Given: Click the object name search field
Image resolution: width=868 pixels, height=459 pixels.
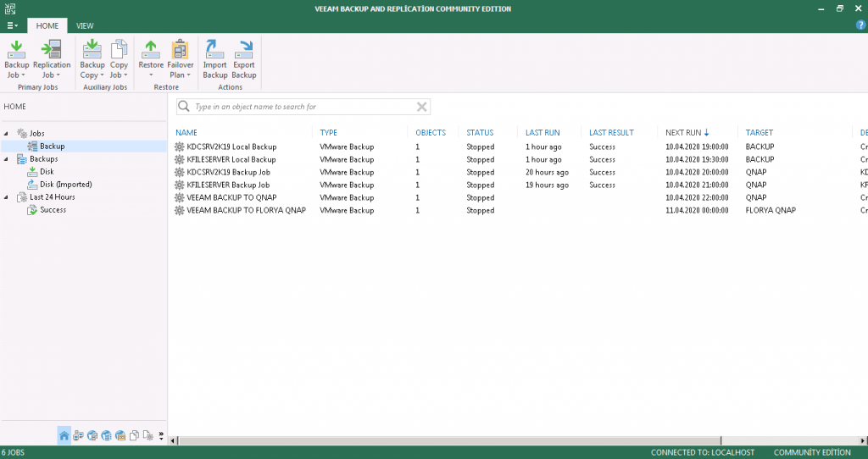Looking at the screenshot, I should tap(301, 107).
